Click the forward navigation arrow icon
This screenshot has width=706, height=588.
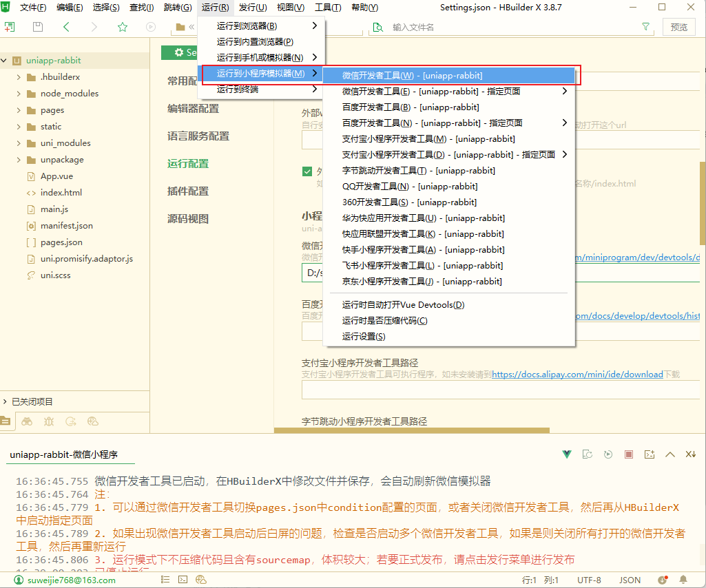coord(94,27)
